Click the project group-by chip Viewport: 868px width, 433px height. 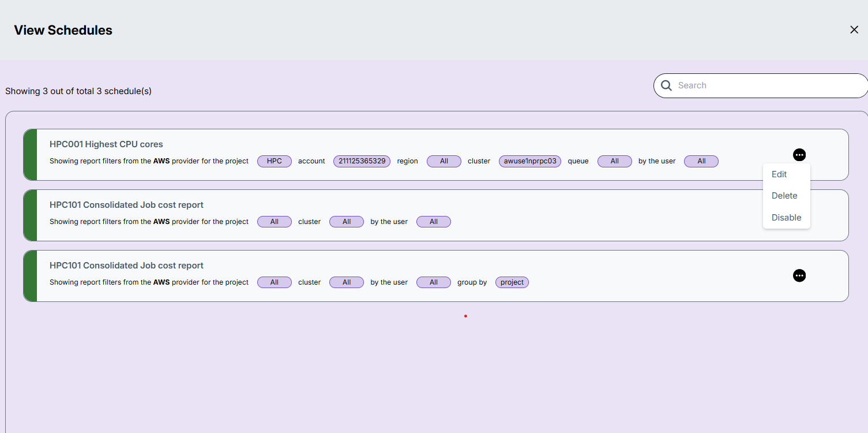point(512,282)
